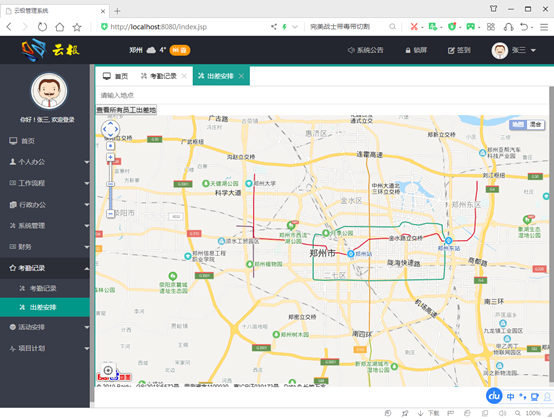This screenshot has width=554, height=419.
Task: Bookmark the page with the star icon
Action: click(x=77, y=27)
